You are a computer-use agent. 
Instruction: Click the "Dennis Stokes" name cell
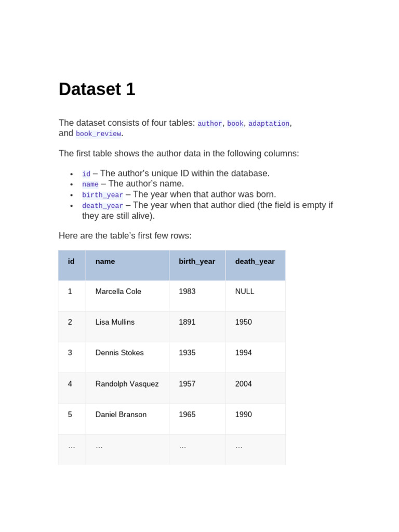tap(119, 353)
